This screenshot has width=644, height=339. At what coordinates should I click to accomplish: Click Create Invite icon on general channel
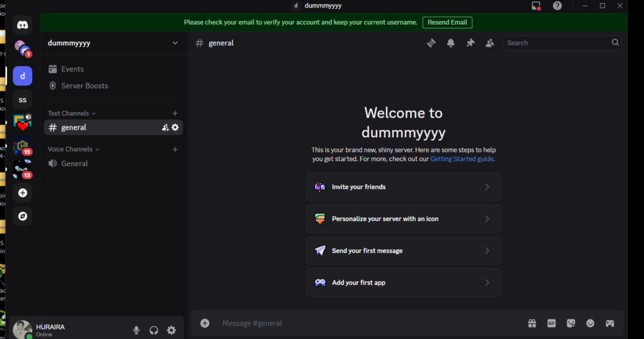click(165, 128)
